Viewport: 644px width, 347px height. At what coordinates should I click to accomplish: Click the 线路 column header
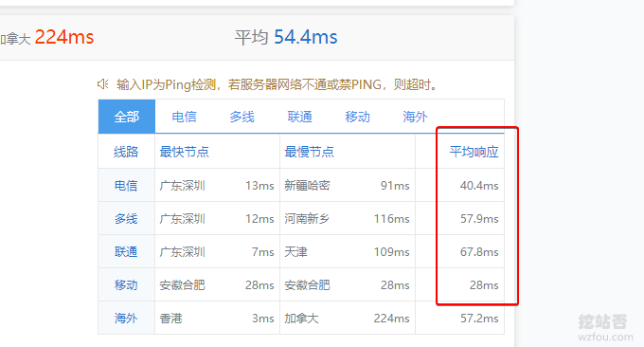point(126,152)
